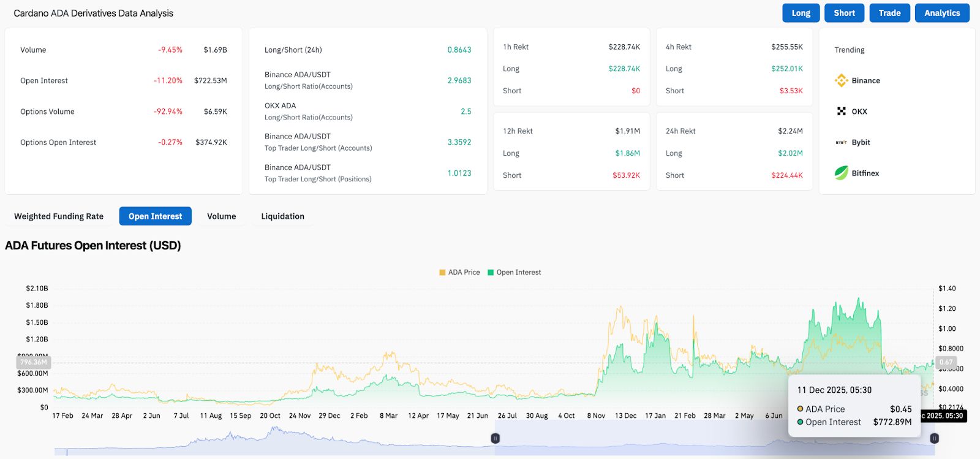This screenshot has height=459, width=980.
Task: Click the 796.36M left axis marker label
Action: (x=34, y=362)
